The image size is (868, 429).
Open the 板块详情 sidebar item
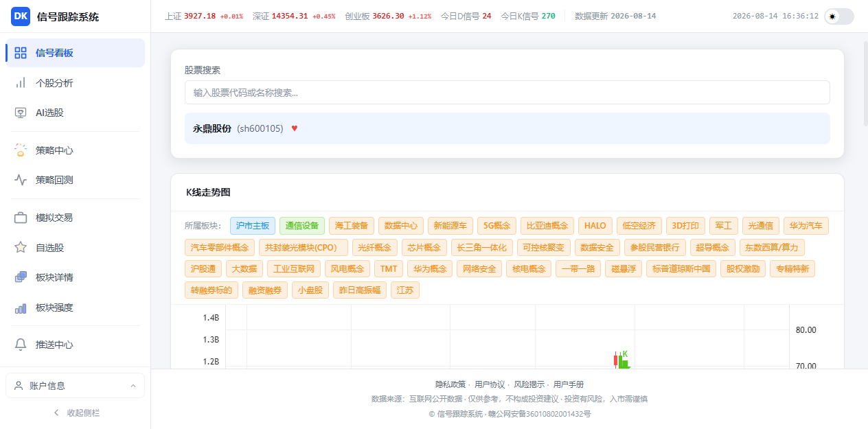click(x=75, y=277)
